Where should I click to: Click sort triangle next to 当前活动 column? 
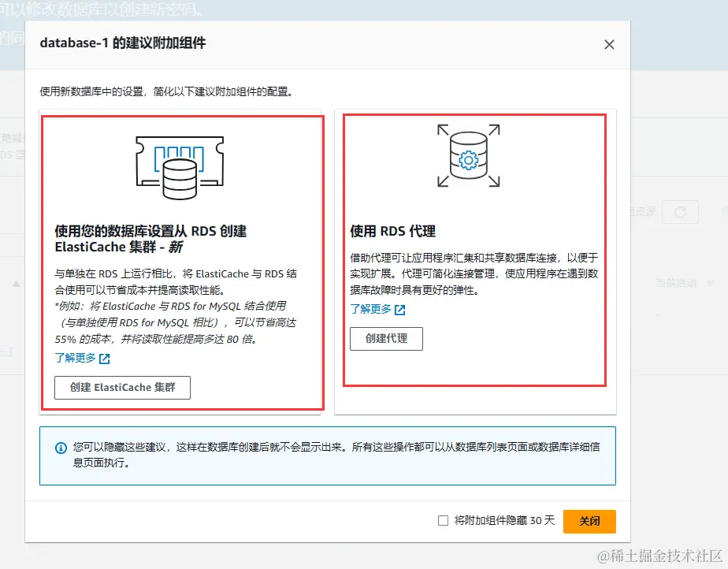click(710, 284)
